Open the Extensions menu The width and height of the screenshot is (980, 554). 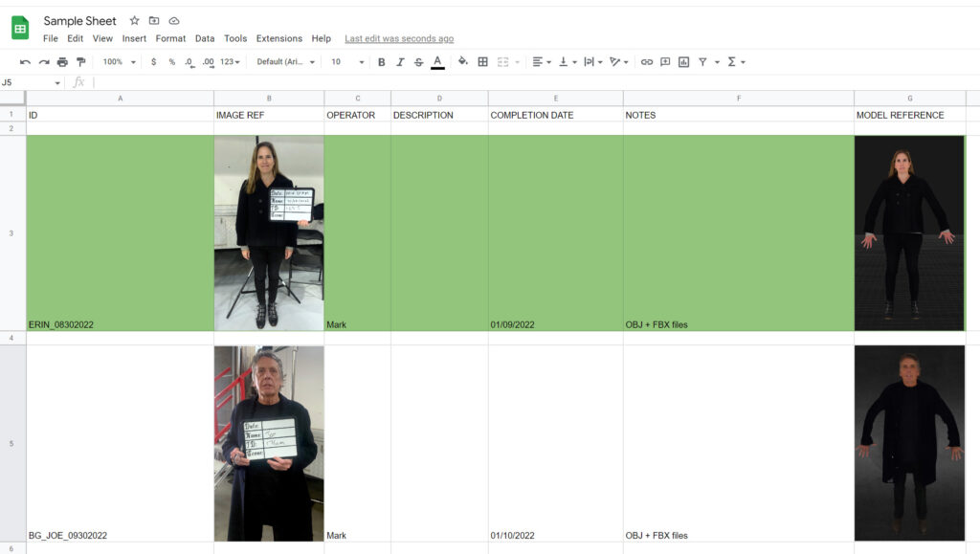[x=278, y=39]
